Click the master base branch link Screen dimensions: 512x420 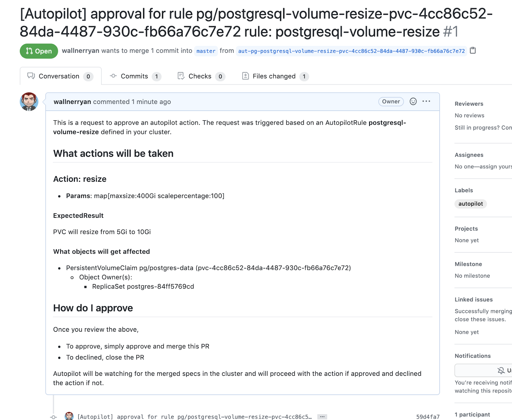tap(206, 51)
